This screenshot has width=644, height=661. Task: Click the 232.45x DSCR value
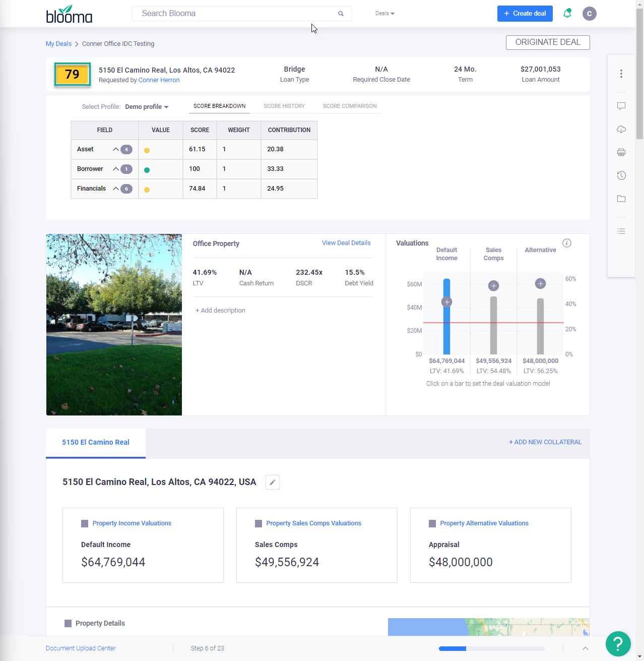(x=309, y=272)
